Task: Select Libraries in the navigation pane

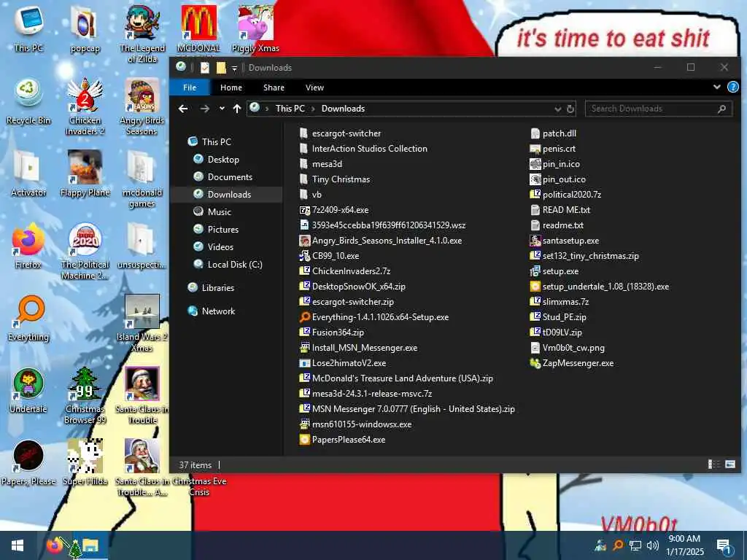Action: pyautogui.click(x=217, y=288)
